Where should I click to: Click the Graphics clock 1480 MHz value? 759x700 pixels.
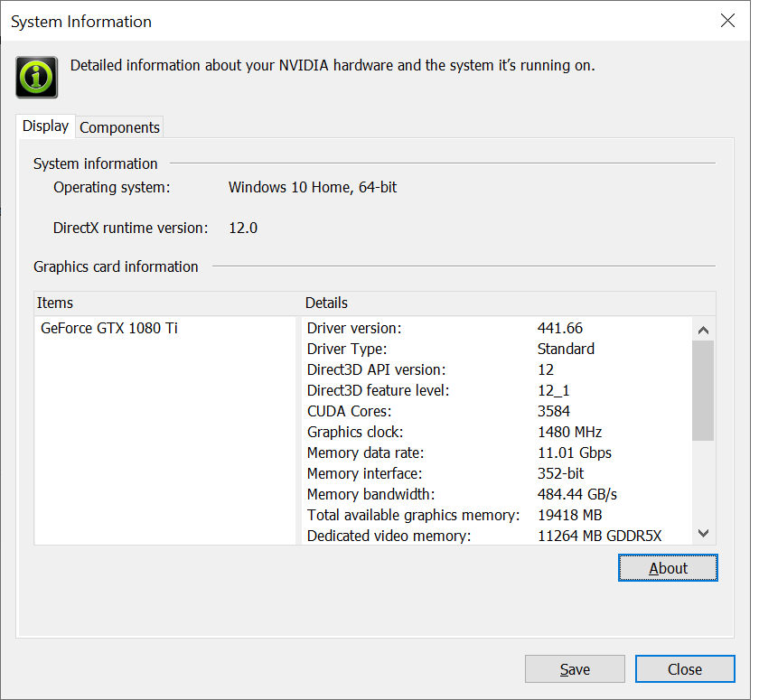pos(570,432)
